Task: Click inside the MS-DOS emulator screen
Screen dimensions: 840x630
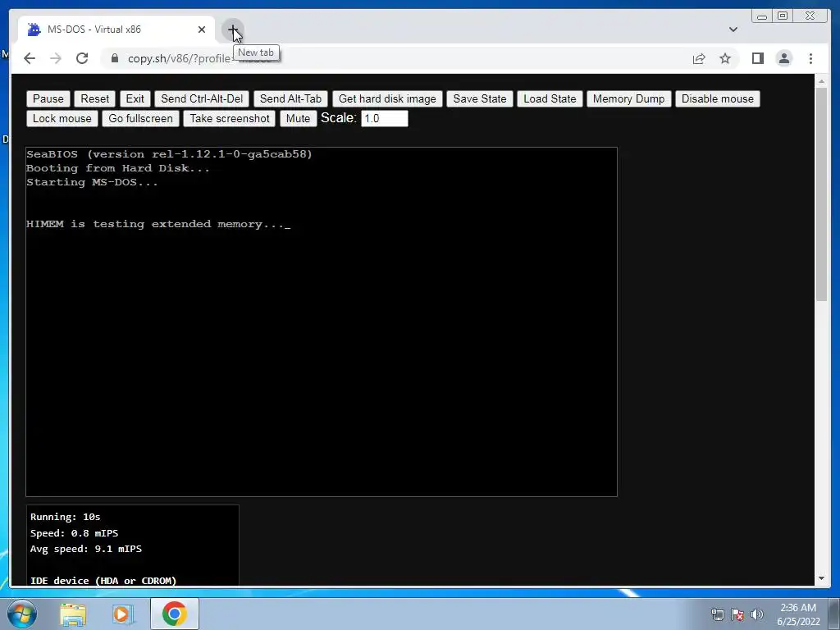Action: point(322,322)
